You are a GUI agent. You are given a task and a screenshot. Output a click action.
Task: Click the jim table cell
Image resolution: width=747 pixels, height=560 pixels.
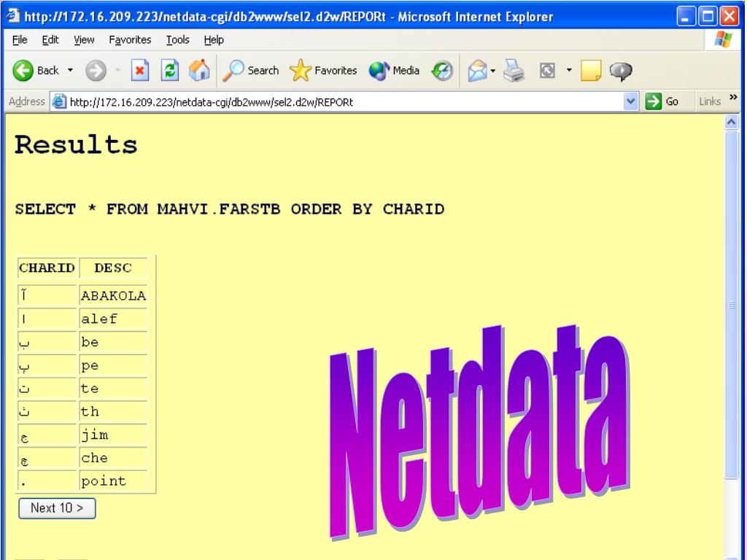113,435
